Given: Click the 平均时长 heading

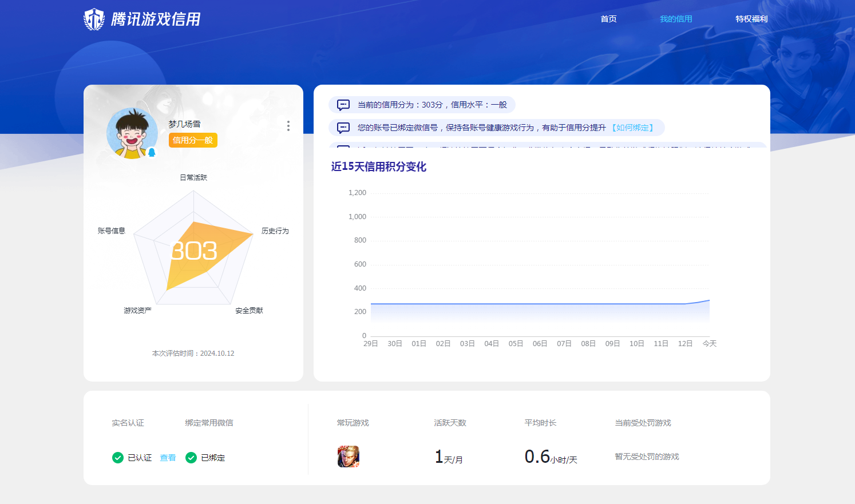Looking at the screenshot, I should coord(540,423).
